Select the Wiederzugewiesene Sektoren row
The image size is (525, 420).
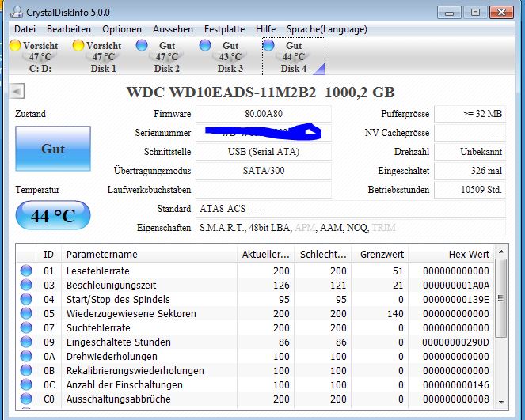coord(255,313)
